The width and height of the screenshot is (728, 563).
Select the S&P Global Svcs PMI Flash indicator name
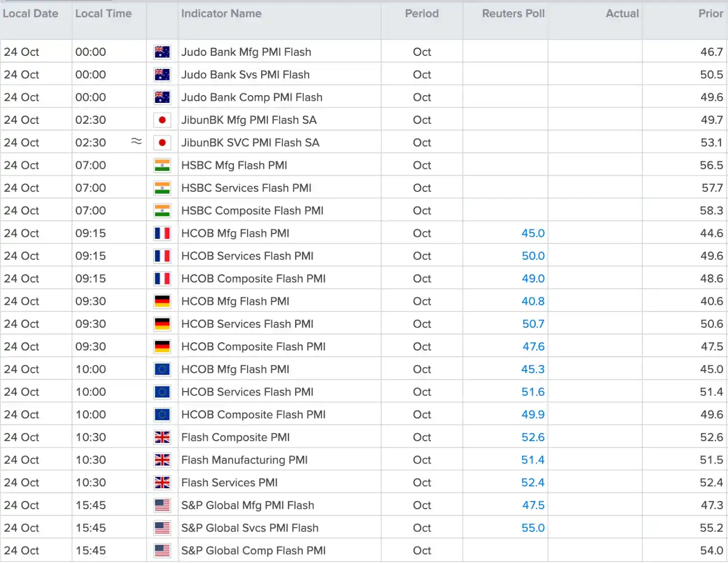250,528
